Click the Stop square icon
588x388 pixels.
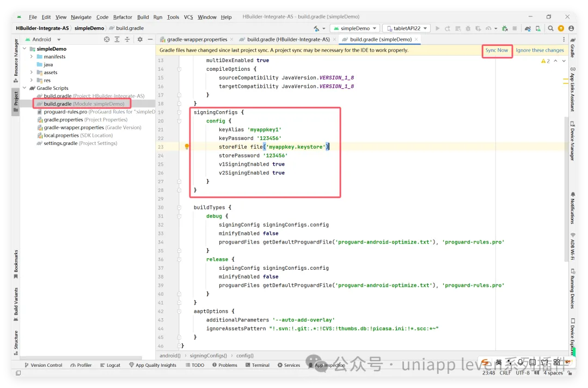(x=515, y=28)
